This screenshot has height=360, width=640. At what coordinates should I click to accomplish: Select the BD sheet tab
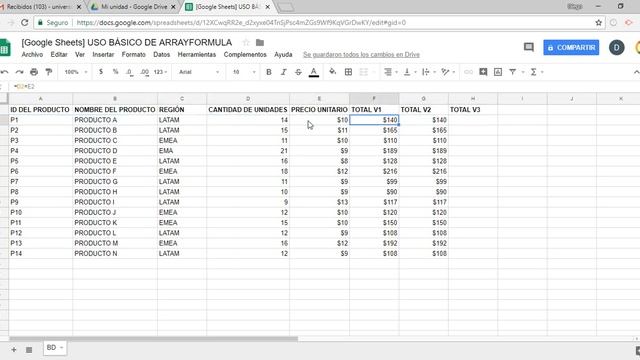[55, 348]
